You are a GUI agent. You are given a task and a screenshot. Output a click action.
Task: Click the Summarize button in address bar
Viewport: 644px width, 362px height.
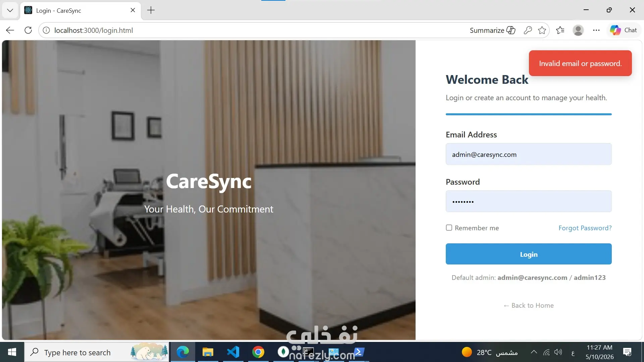(x=492, y=30)
